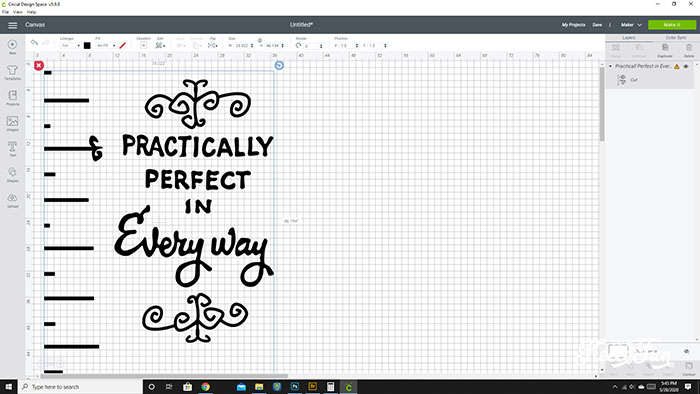Toggle blank canvas visibility eye icon
Screen dimensions: 700x394
(686, 352)
